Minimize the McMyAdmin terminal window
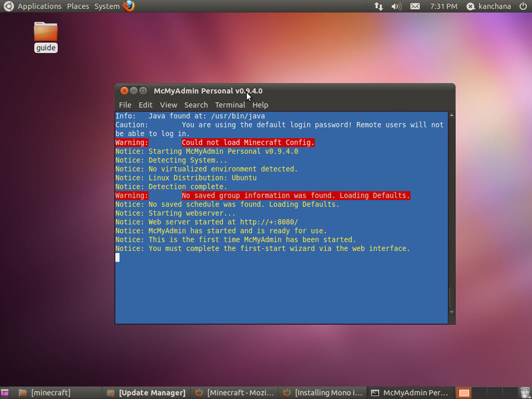532x399 pixels. 134,90
